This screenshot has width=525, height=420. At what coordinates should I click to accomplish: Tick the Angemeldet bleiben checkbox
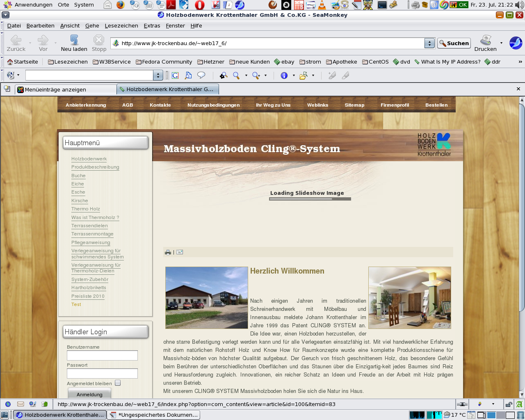[x=118, y=383]
